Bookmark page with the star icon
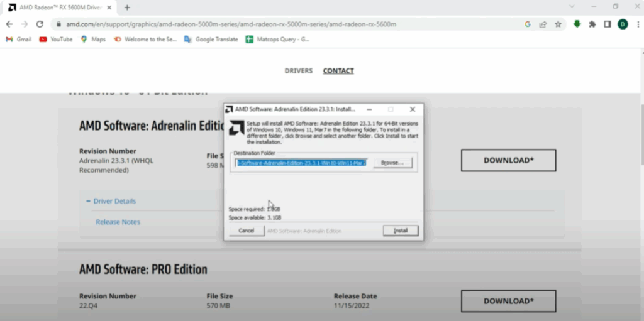This screenshot has height=321, width=644. (558, 24)
